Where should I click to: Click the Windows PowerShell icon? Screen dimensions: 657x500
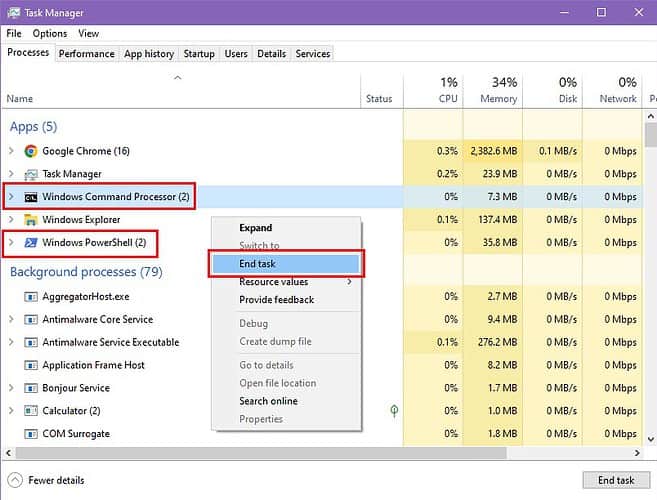(x=31, y=243)
